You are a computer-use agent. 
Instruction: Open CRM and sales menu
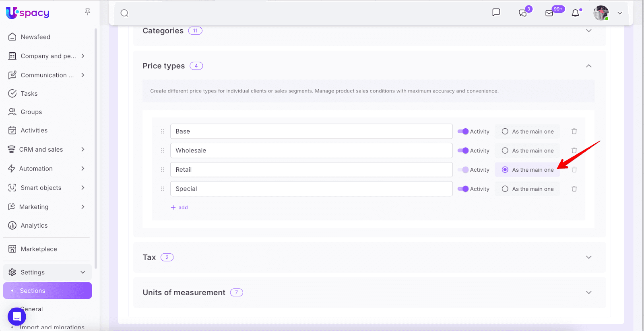[x=41, y=150]
